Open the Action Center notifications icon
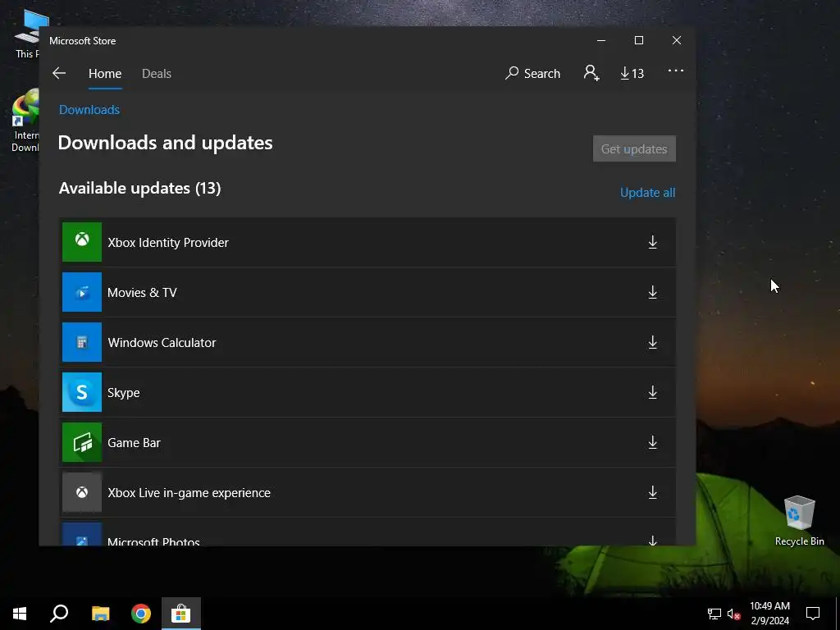The height and width of the screenshot is (630, 840). click(x=813, y=614)
